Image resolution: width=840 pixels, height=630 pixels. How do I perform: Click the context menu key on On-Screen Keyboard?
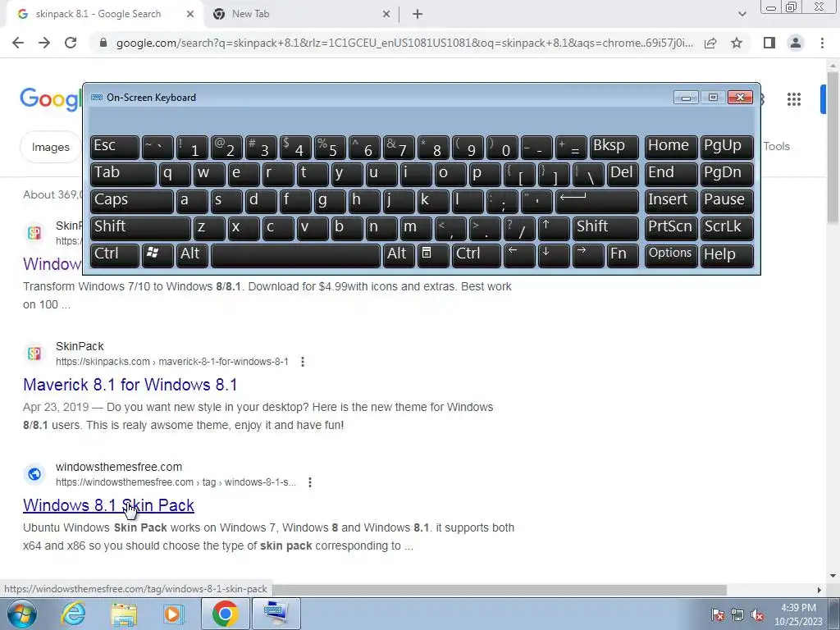[x=433, y=255]
